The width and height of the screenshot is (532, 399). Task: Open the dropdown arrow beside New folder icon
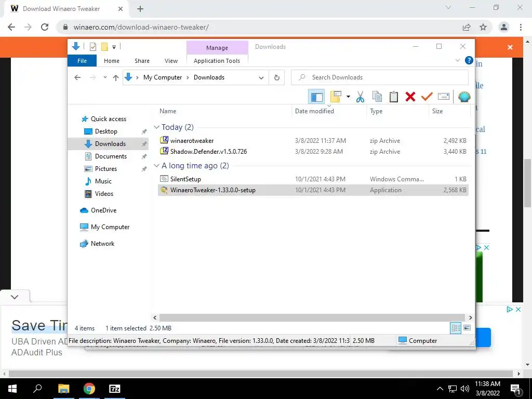coord(348,97)
